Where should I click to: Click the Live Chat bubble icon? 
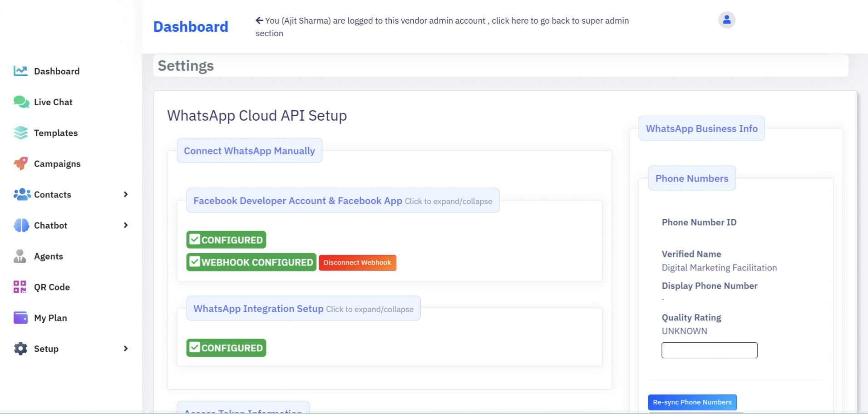[21, 102]
